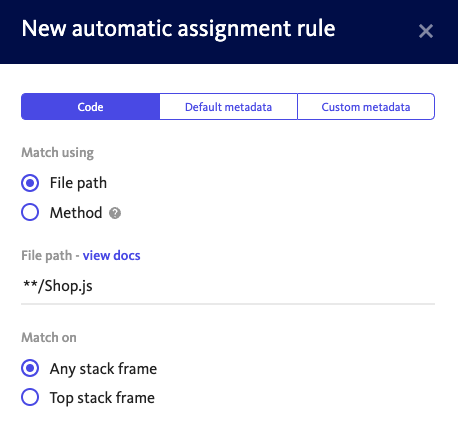Select the File path radio button

(x=30, y=183)
